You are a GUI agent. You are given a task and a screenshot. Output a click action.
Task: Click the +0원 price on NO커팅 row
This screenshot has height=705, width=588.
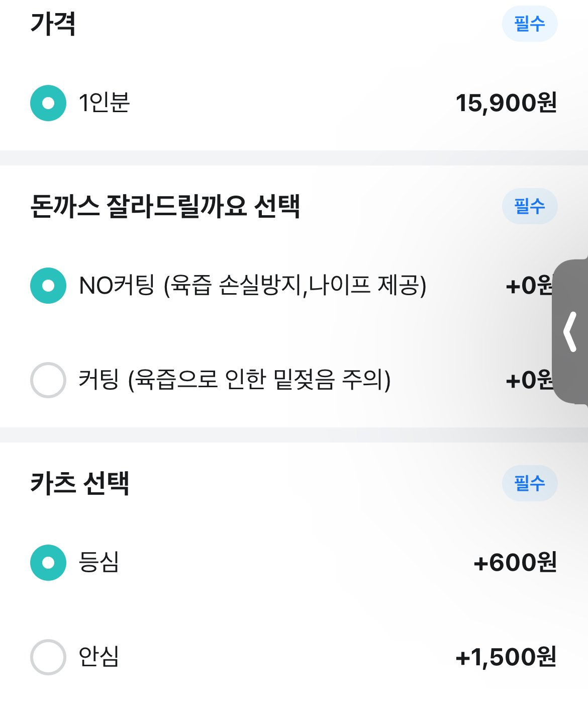(x=529, y=286)
